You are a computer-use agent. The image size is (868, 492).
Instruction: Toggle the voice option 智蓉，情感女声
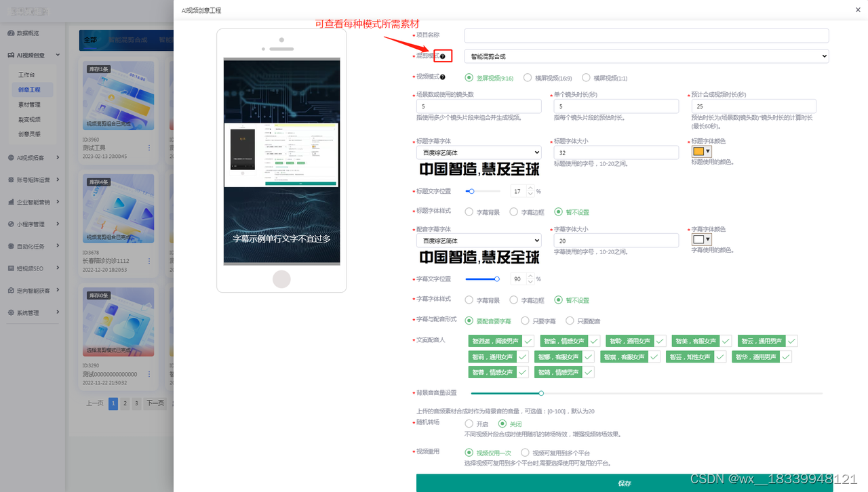(498, 372)
